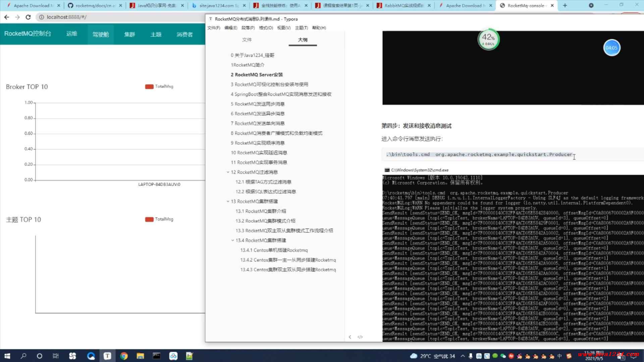The height and width of the screenshot is (362, 644).
Task: Jump to outline 3 RocketMQ可视化控制台安装与使用
Action: pyautogui.click(x=269, y=84)
